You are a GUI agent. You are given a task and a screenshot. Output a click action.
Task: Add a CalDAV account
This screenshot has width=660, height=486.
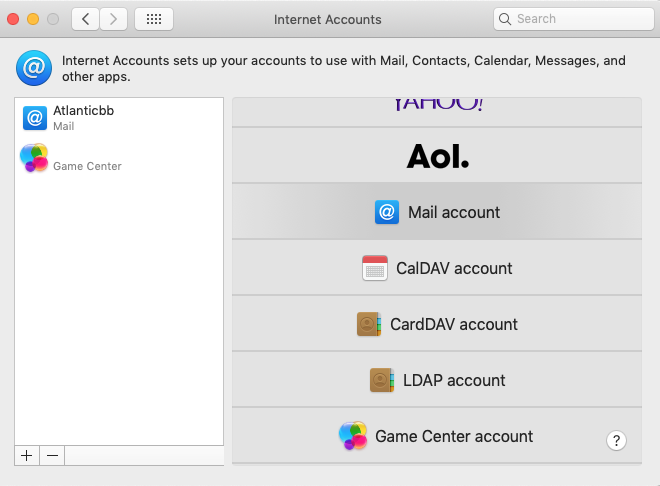click(437, 268)
